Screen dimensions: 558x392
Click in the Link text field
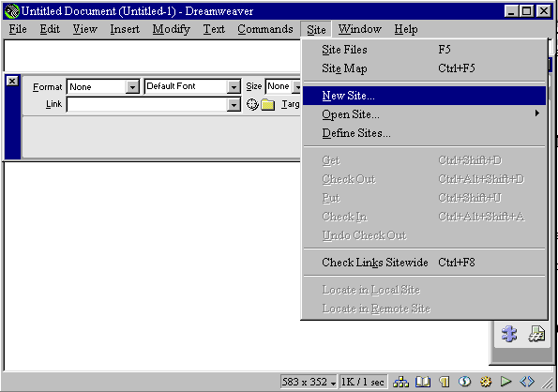pyautogui.click(x=146, y=105)
